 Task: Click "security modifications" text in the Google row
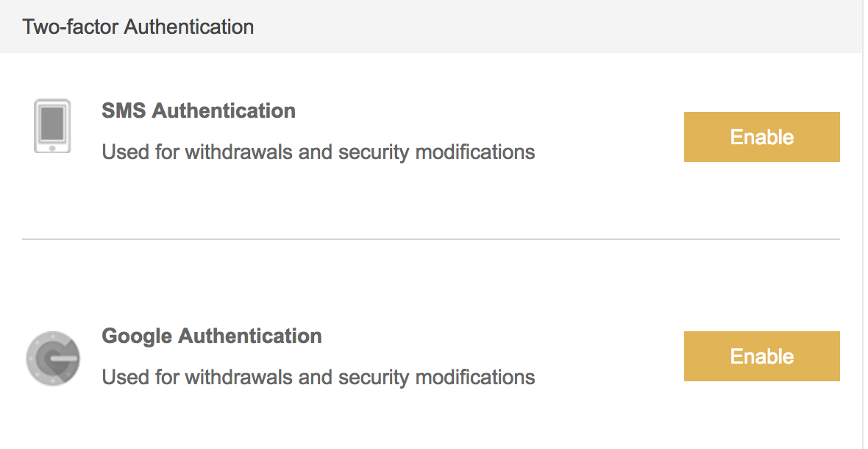click(x=437, y=377)
